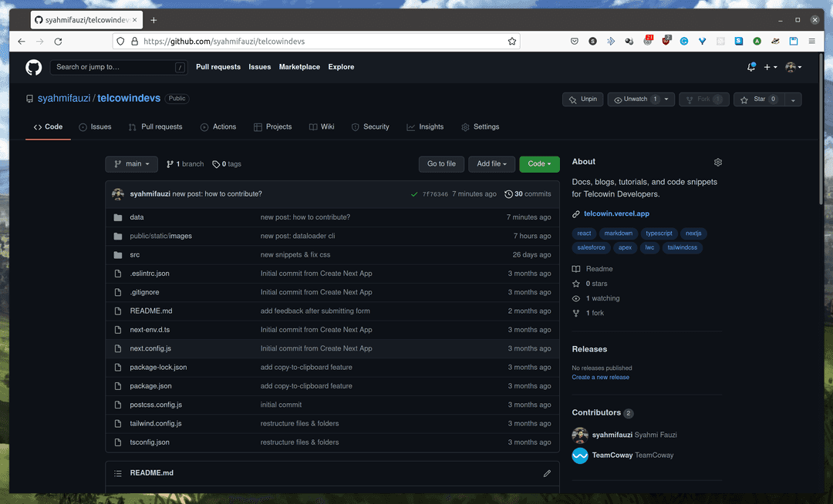Click syahmifauzi avatar in Contributors list
Screen dimensions: 833x504
click(x=580, y=435)
